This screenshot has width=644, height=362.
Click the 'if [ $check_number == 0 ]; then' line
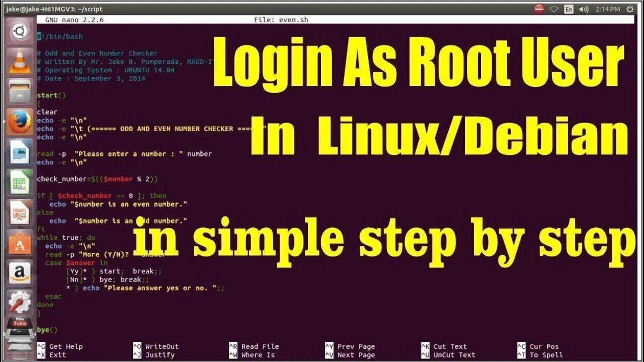(101, 196)
